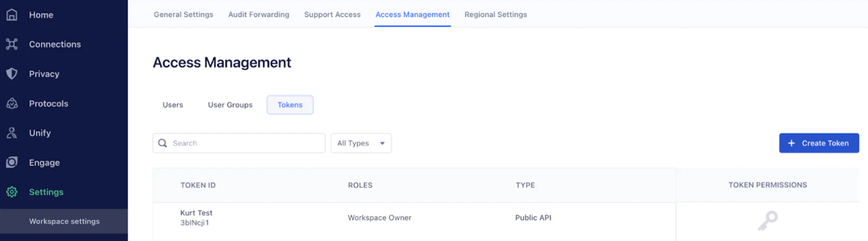Switch to the General Settings tab
The width and height of the screenshot is (868, 241).
(x=183, y=15)
